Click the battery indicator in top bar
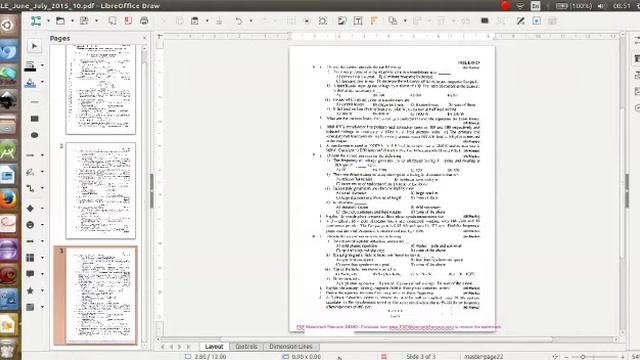 pos(574,6)
